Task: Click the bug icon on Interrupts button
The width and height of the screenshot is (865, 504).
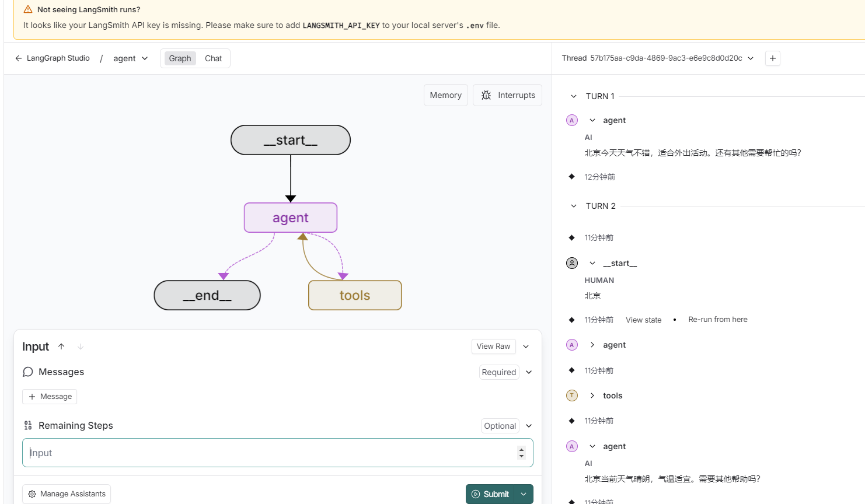Action: [x=486, y=95]
